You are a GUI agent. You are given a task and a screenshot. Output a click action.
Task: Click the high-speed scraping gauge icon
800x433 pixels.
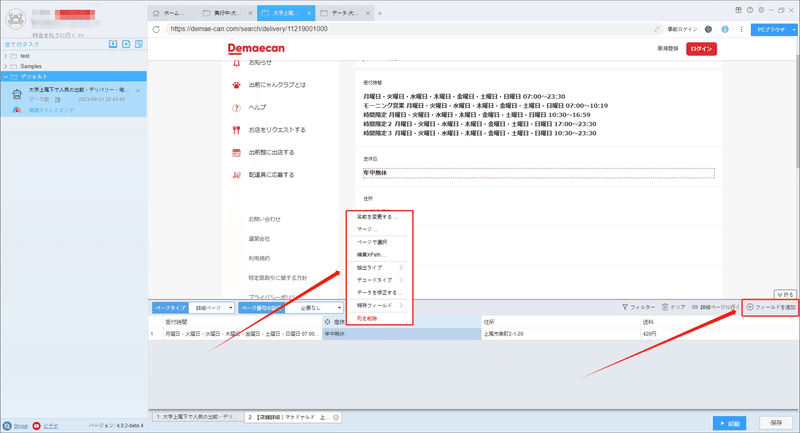(17, 110)
